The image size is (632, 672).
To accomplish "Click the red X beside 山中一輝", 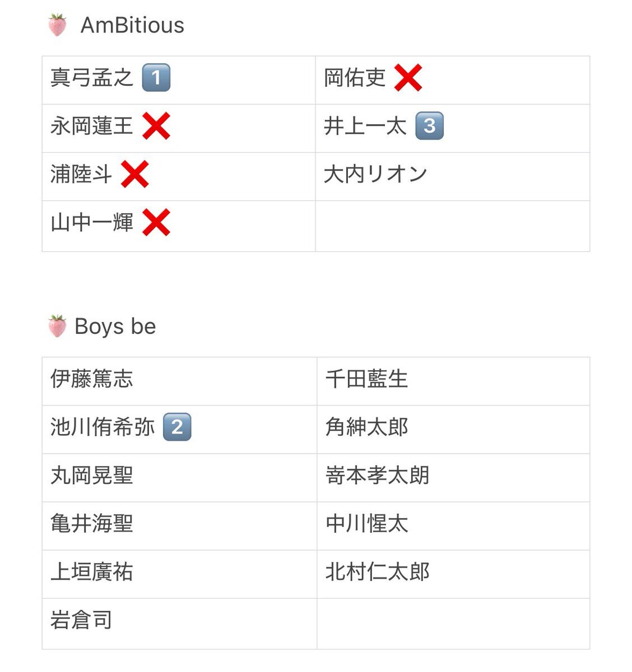I will [156, 223].
